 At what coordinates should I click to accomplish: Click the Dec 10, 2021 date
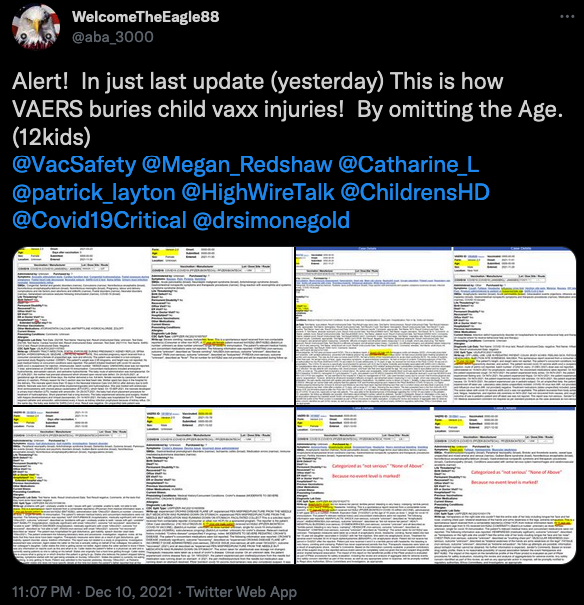[128, 591]
